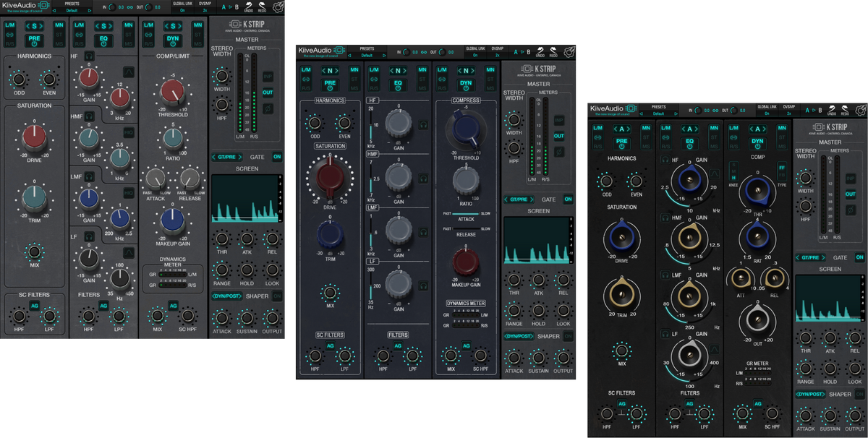This screenshot has height=438, width=868.
Task: Solo HF band headphone icon, A-style window
Action: [x=665, y=160]
